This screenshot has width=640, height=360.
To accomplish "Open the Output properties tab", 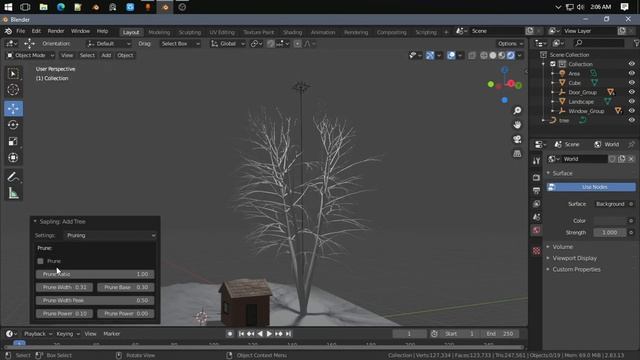I will pyautogui.click(x=536, y=191).
